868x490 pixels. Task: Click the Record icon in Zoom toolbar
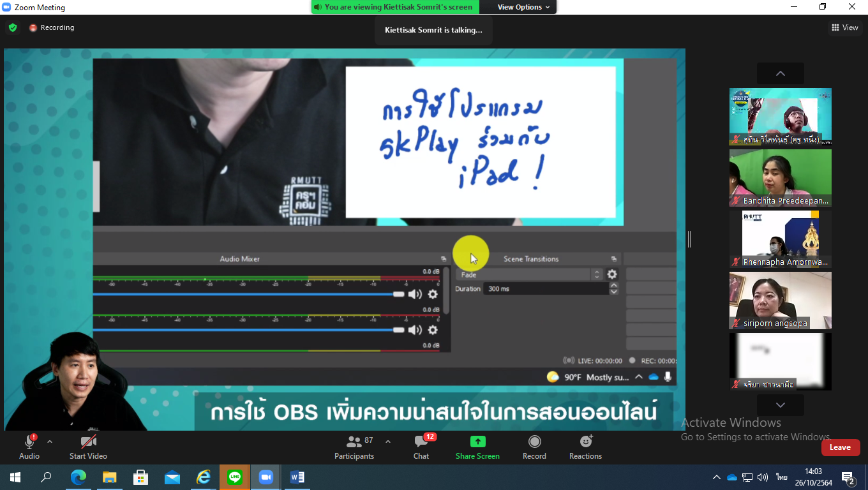535,442
